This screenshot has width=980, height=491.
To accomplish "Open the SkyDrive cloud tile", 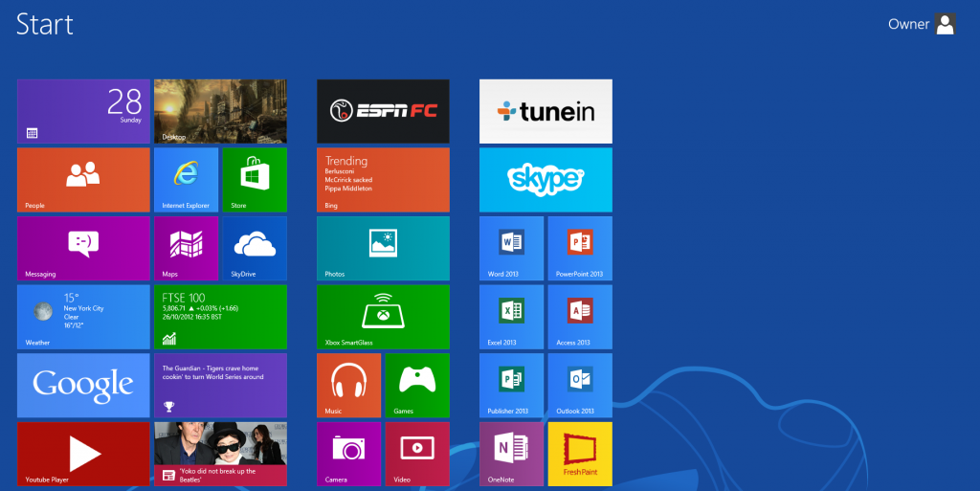I will click(x=254, y=248).
